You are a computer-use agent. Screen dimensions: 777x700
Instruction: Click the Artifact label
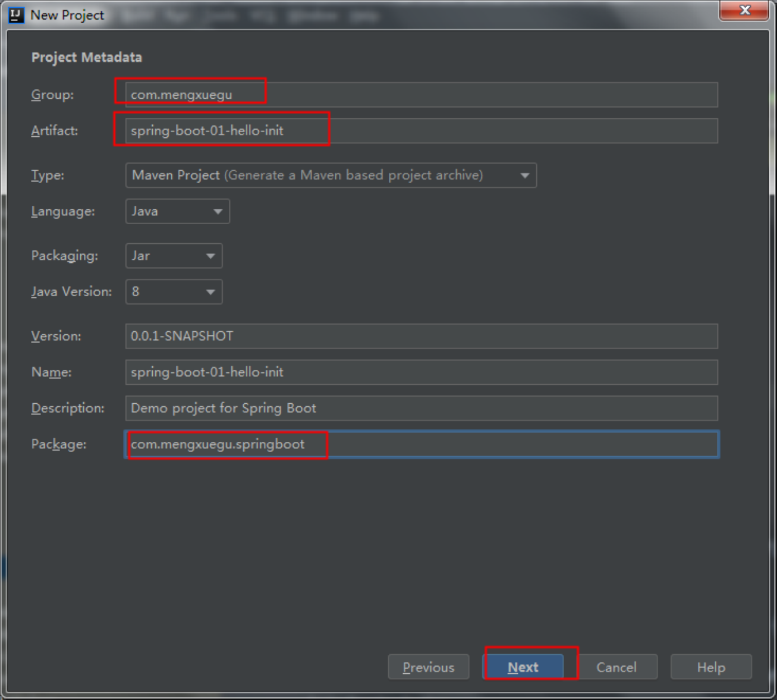point(55,131)
